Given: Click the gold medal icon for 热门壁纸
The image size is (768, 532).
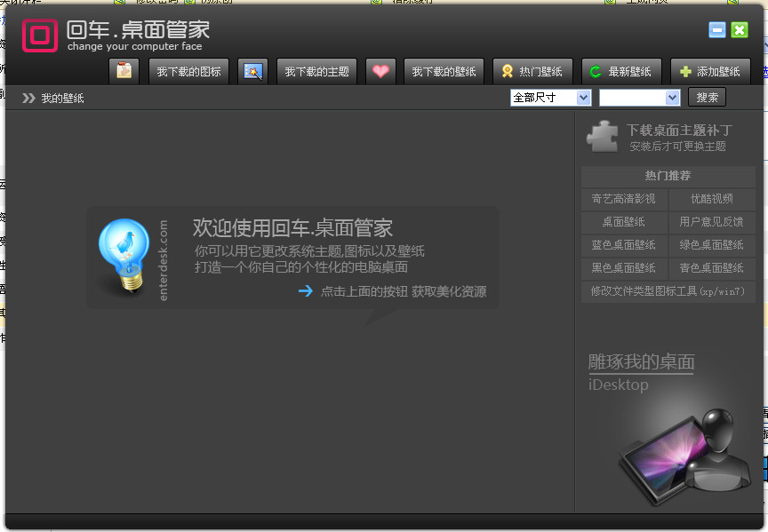Looking at the screenshot, I should pyautogui.click(x=505, y=71).
